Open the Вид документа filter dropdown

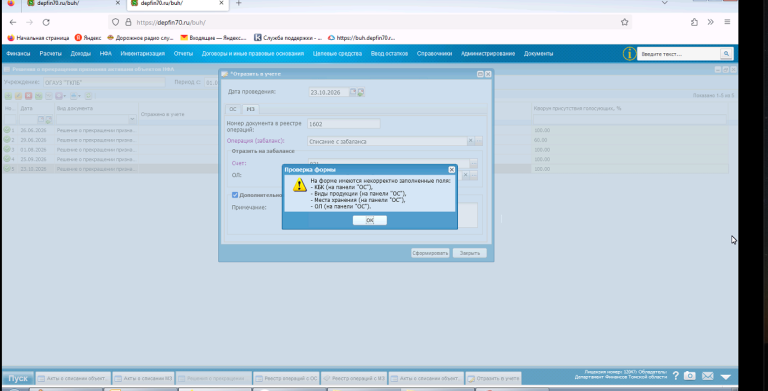tap(132, 119)
